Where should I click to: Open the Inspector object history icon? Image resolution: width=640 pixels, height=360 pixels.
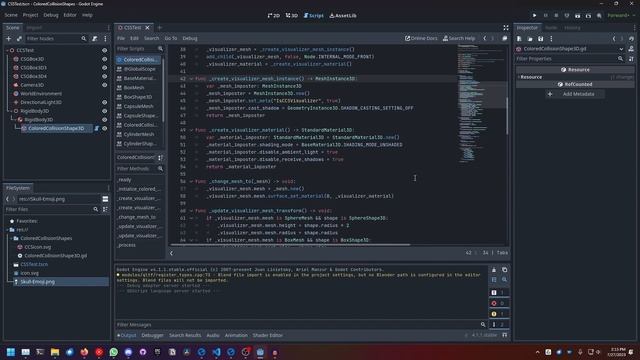point(631,38)
